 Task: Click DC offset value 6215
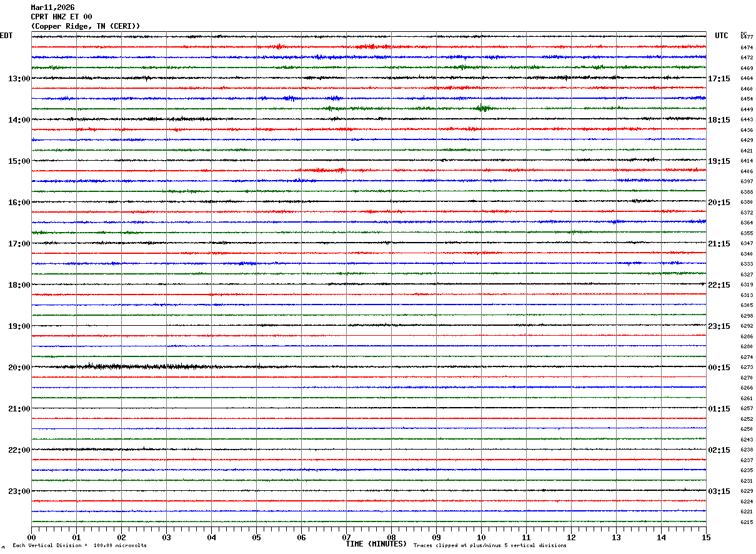pyautogui.click(x=747, y=522)
